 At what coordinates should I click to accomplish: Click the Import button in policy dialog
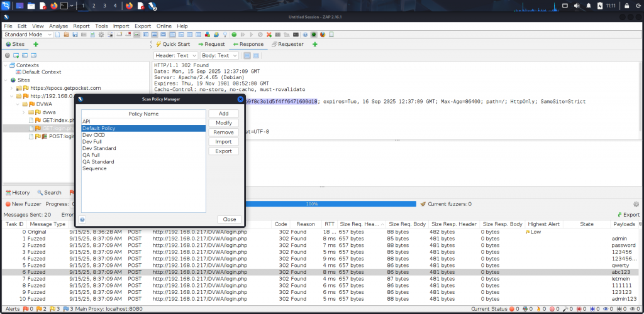(x=223, y=142)
